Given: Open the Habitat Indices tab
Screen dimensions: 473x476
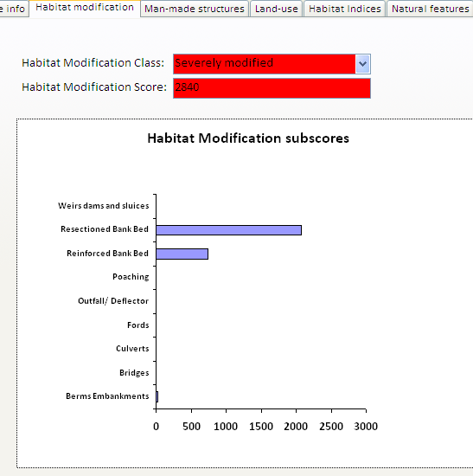Looking at the screenshot, I should click(x=345, y=9).
